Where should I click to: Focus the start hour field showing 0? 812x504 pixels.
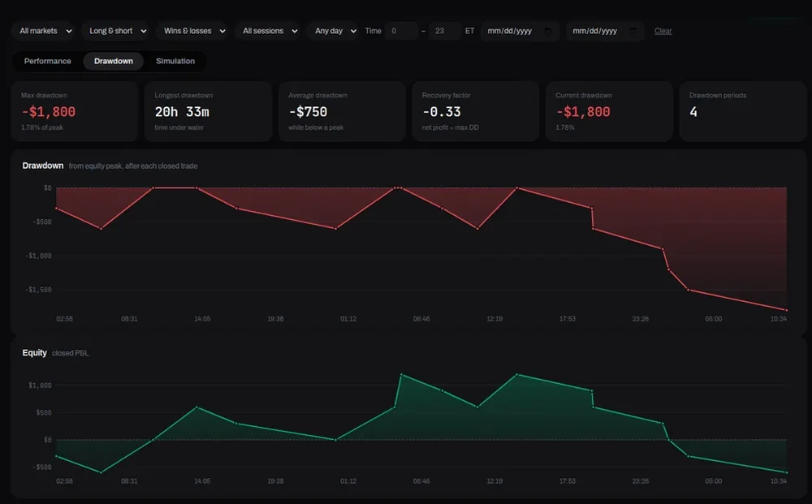coord(401,31)
